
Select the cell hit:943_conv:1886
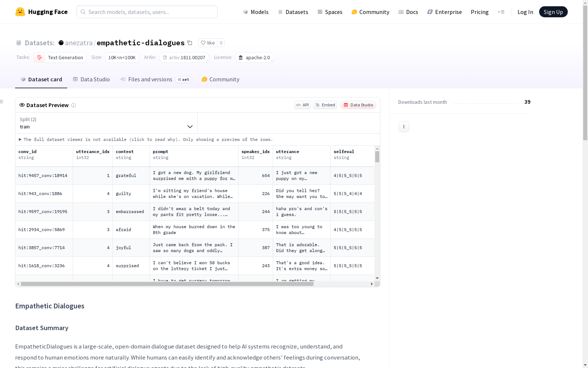44,194
